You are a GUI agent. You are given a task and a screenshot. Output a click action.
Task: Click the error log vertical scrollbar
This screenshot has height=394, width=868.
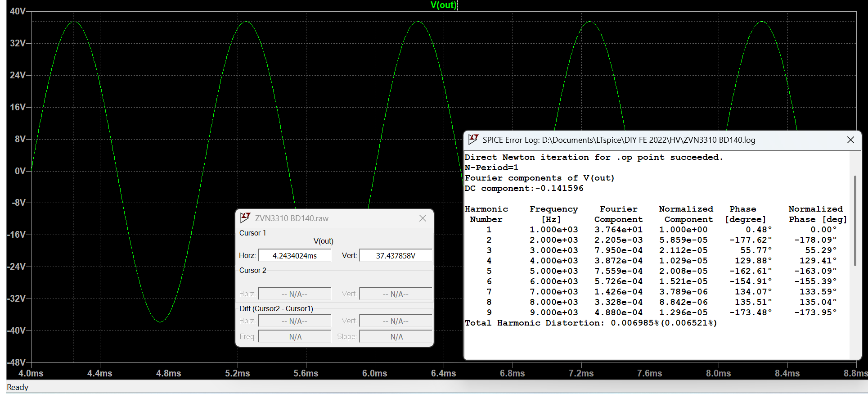pyautogui.click(x=855, y=221)
